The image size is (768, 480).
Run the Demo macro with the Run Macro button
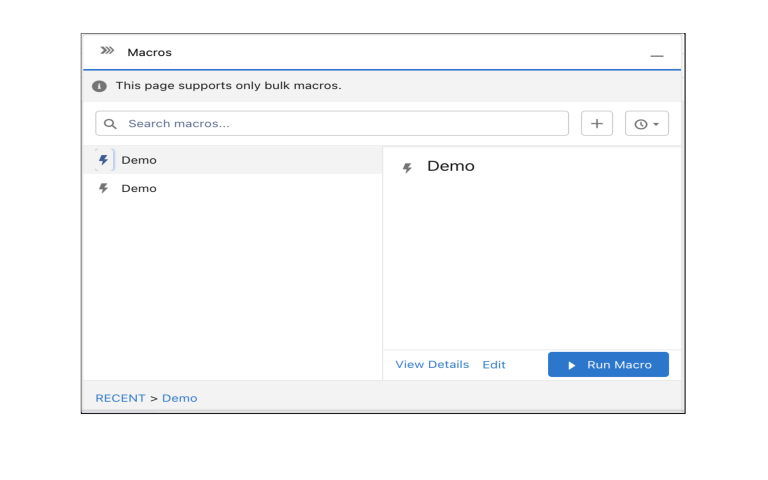tap(608, 364)
